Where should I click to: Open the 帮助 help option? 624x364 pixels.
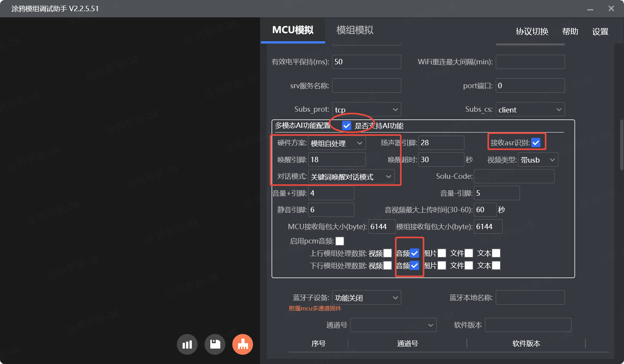(570, 32)
